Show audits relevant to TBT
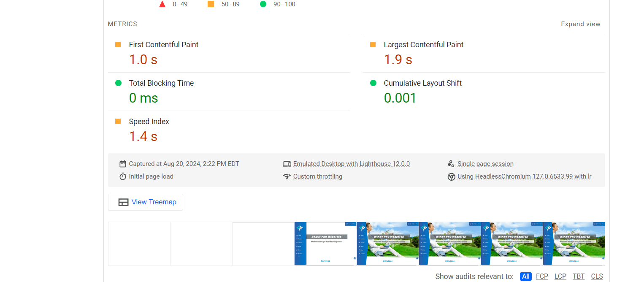This screenshot has height=282, width=644. (x=579, y=277)
